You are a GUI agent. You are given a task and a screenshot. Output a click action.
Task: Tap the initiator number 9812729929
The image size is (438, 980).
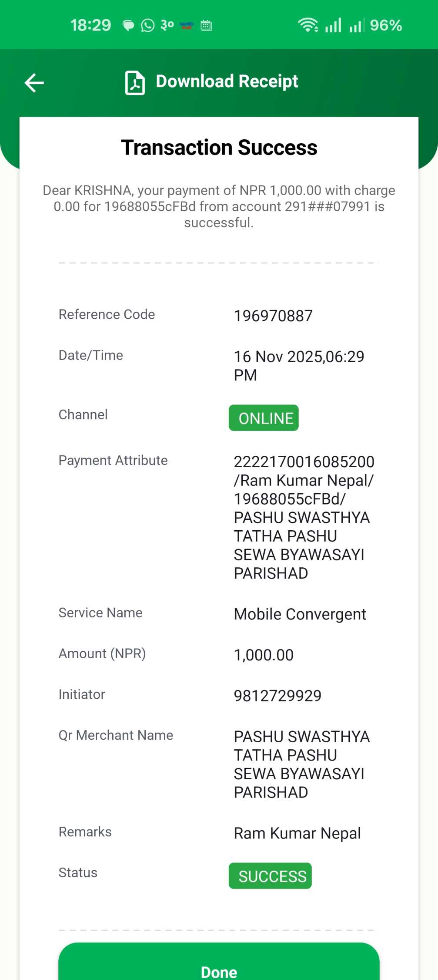click(278, 696)
